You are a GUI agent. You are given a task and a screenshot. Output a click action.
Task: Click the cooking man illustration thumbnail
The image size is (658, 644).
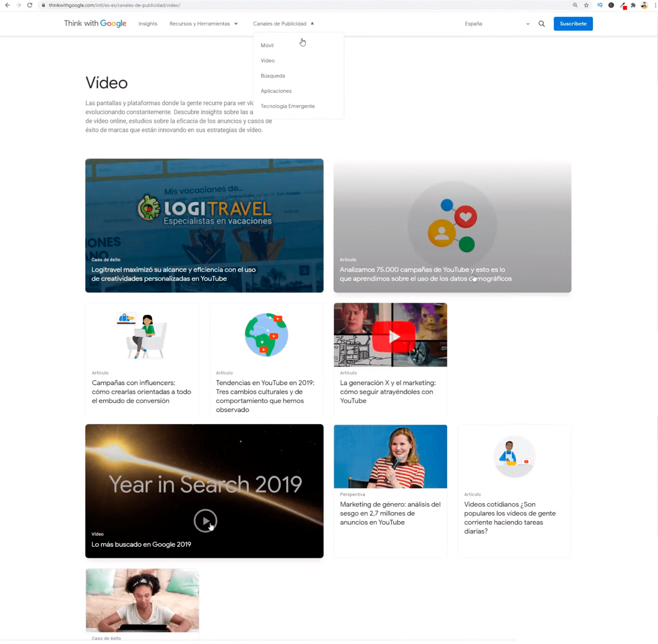point(515,456)
